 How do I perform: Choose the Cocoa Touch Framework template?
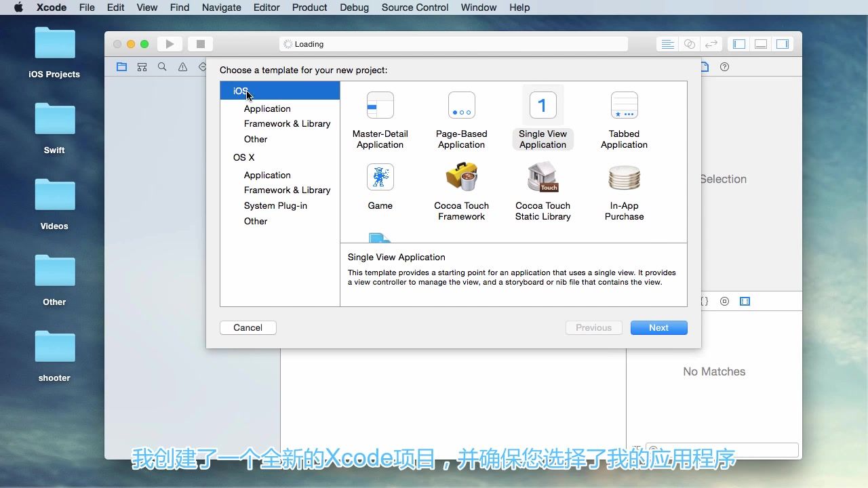[461, 192]
